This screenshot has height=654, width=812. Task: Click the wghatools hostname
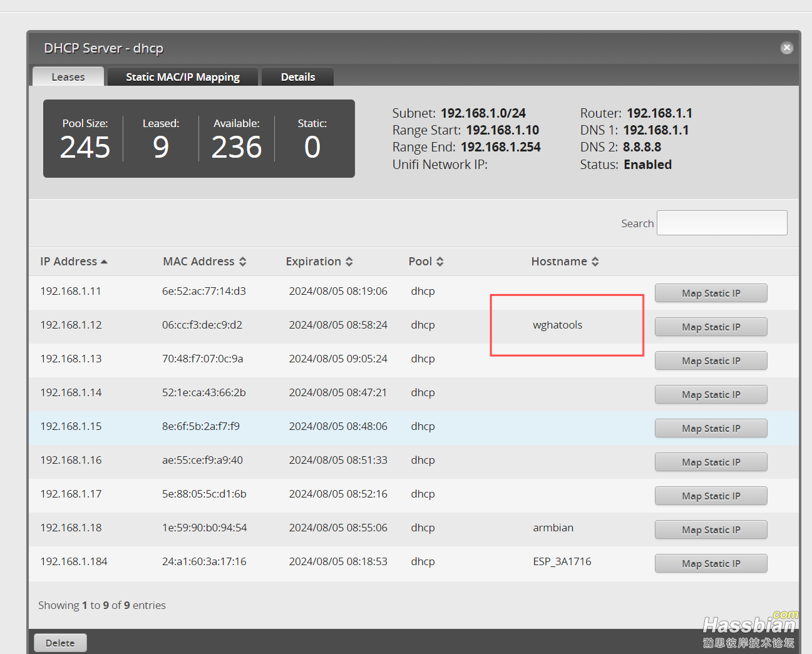click(x=558, y=325)
